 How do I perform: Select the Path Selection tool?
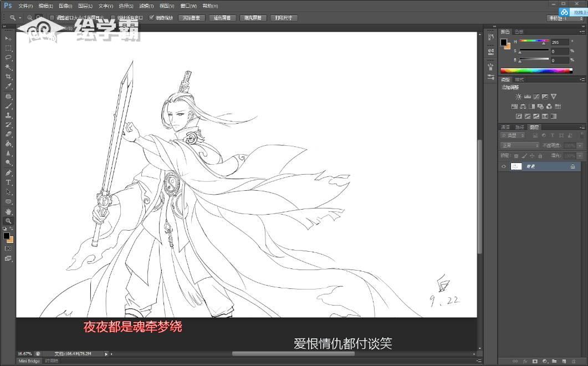click(x=8, y=192)
